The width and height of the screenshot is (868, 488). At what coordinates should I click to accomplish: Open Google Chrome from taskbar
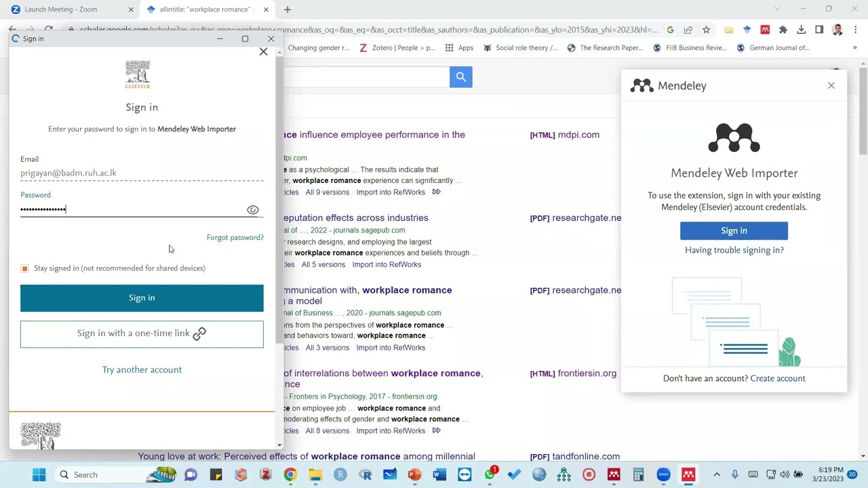290,475
